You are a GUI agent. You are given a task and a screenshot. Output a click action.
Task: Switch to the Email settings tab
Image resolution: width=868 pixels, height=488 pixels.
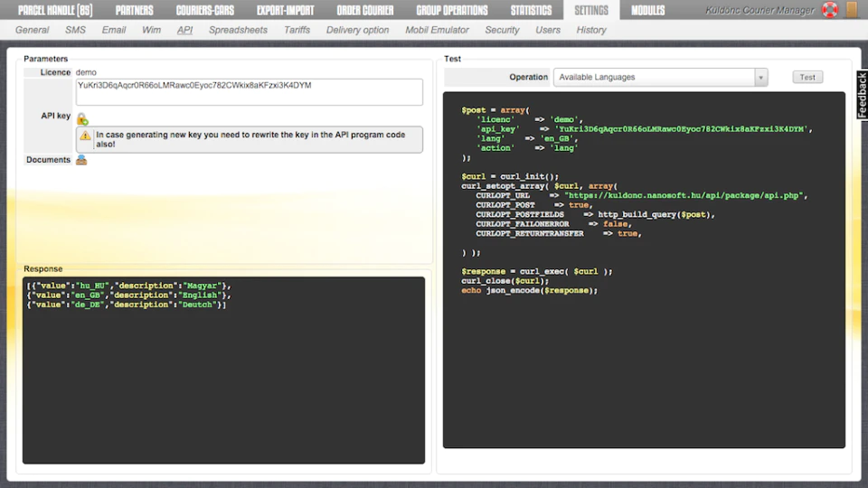[114, 30]
